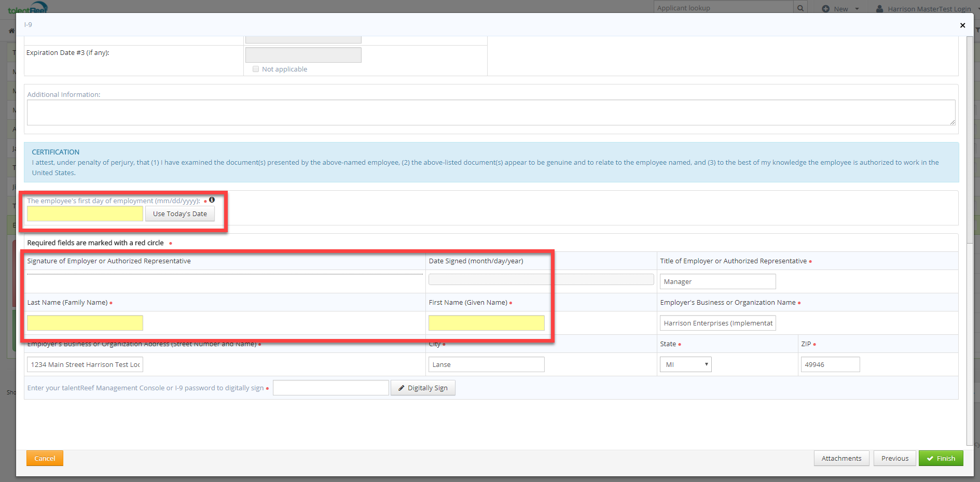
Task: Click the orange Cancel button
Action: pyautogui.click(x=45, y=459)
